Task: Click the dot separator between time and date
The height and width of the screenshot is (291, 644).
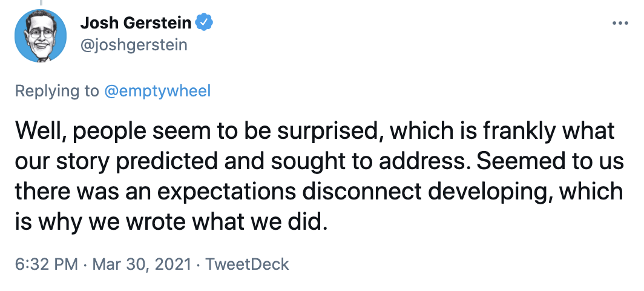Action: click(85, 265)
